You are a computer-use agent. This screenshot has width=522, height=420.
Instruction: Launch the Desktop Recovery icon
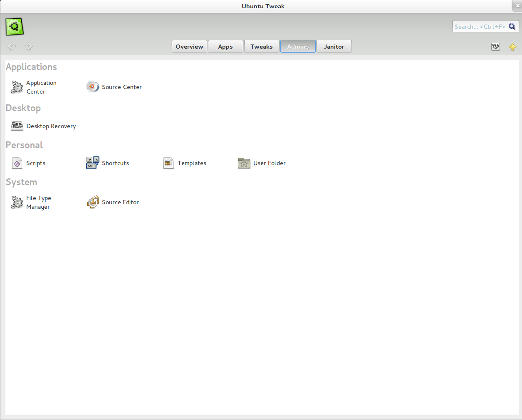pos(17,126)
